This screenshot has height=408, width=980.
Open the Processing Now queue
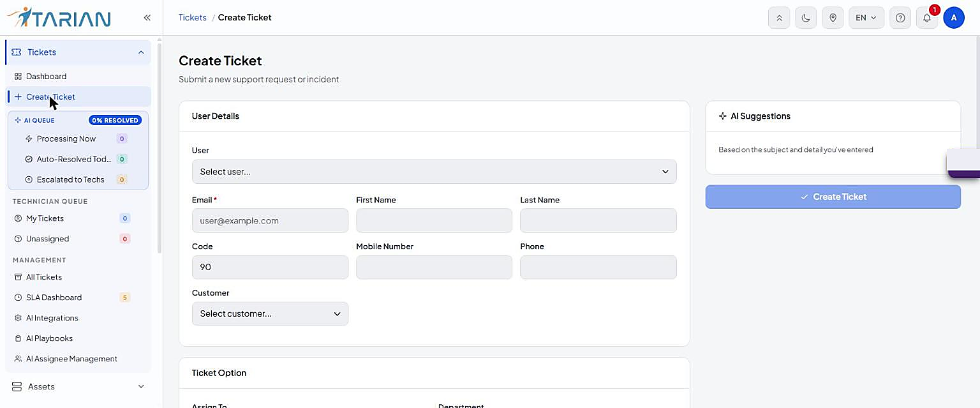78,139
